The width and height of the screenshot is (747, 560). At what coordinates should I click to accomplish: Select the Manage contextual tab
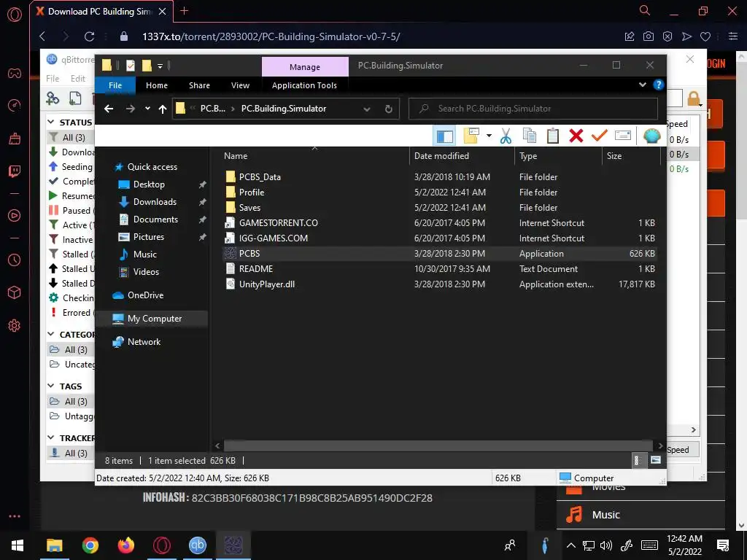tap(305, 67)
